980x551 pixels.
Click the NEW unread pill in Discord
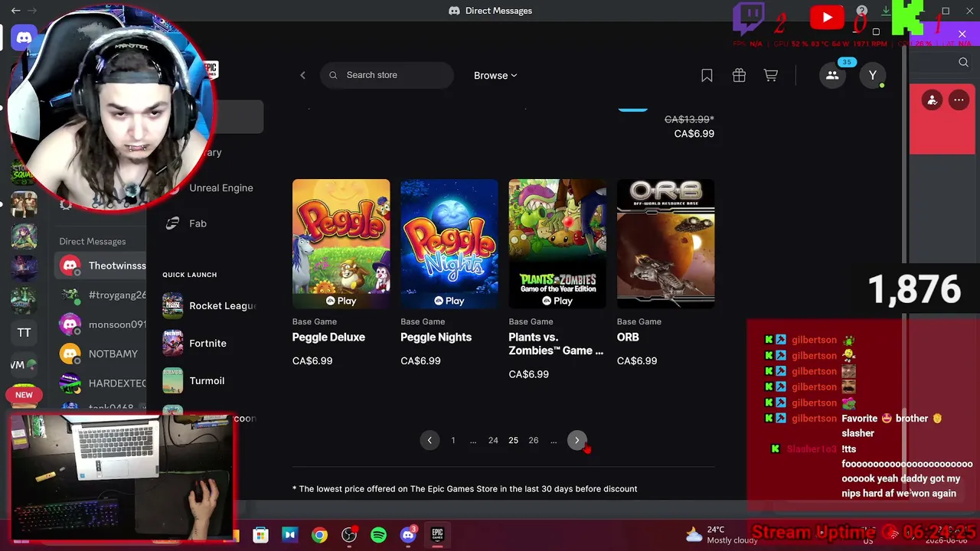(x=24, y=395)
